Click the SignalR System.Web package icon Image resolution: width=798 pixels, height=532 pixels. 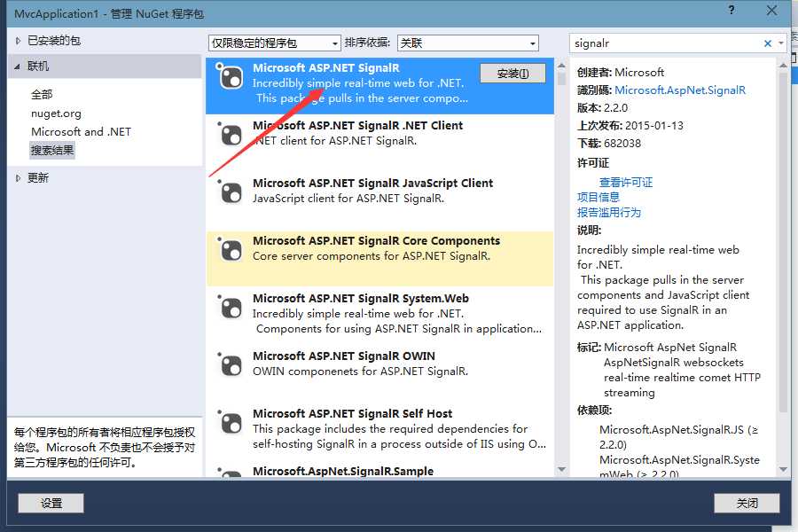[x=230, y=307]
